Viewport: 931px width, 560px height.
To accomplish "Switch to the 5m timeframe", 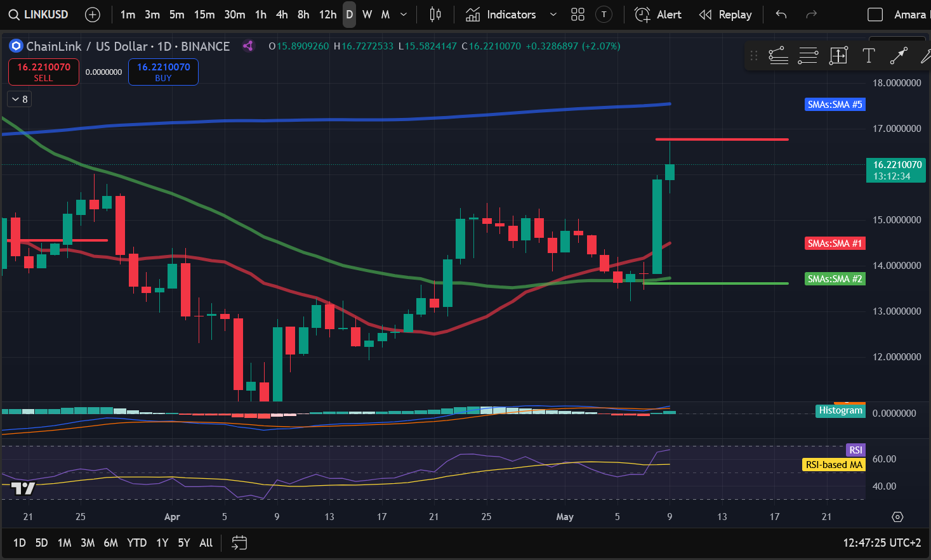I will point(177,15).
